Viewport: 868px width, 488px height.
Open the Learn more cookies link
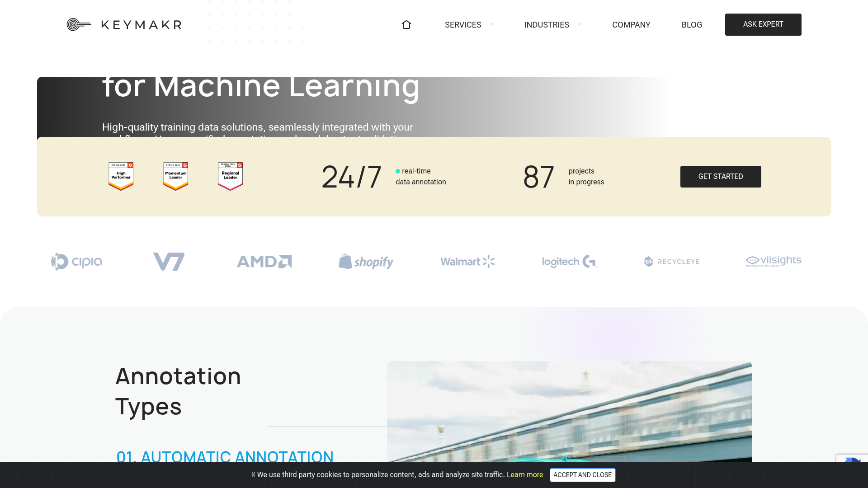point(524,475)
